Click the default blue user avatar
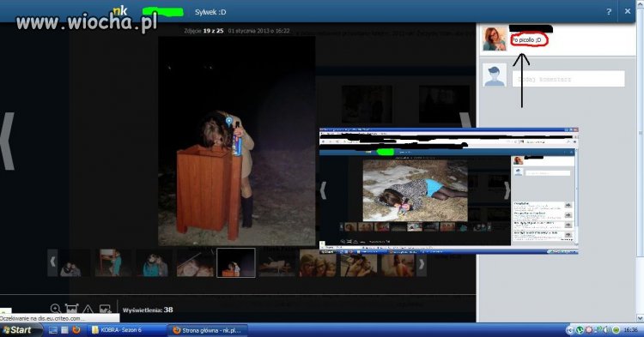The image size is (644, 337). 495,75
